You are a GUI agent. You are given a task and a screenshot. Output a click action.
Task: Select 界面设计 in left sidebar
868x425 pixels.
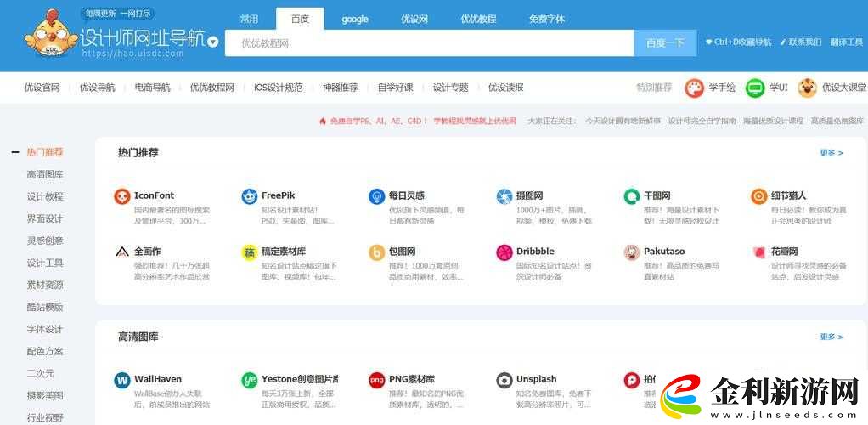pos(45,218)
